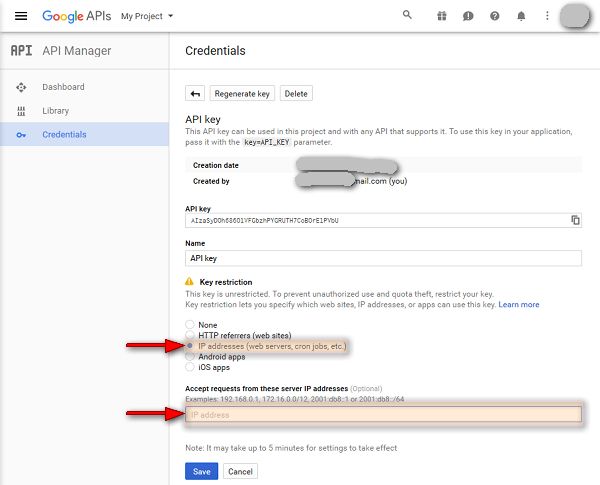Click the Credentials page heading

pyautogui.click(x=215, y=51)
